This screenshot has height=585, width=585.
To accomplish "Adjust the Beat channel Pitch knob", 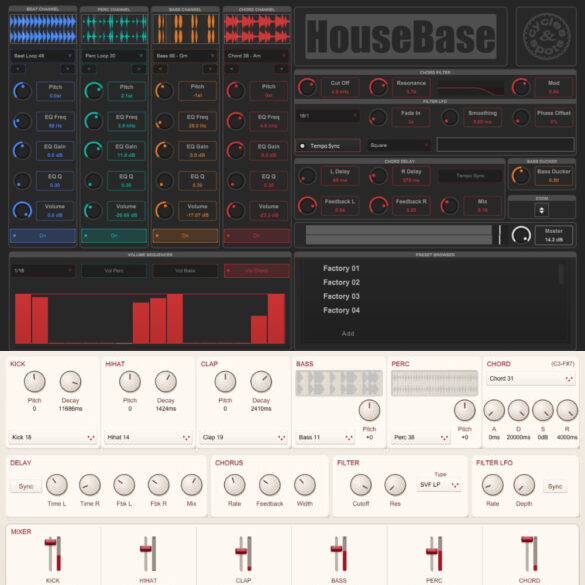I will coord(22,91).
